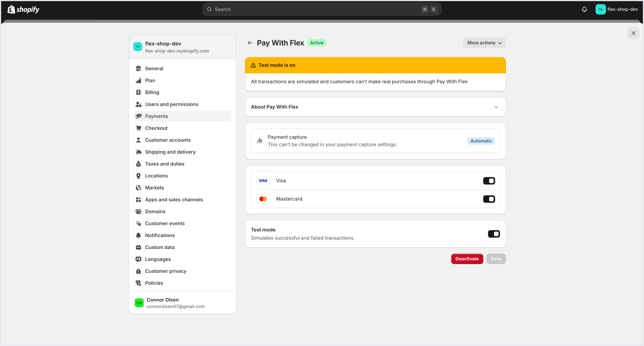
Task: Go to Users and permissions
Action: [182, 104]
